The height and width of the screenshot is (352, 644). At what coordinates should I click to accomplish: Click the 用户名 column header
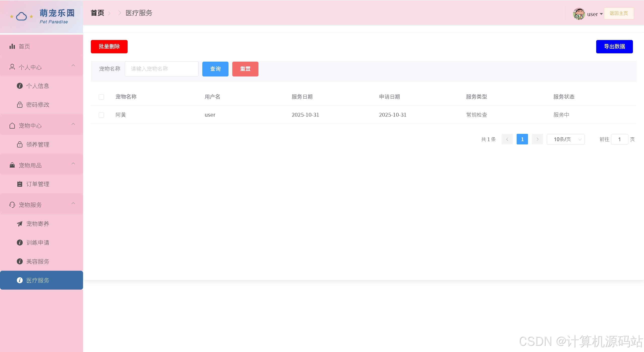pos(212,97)
